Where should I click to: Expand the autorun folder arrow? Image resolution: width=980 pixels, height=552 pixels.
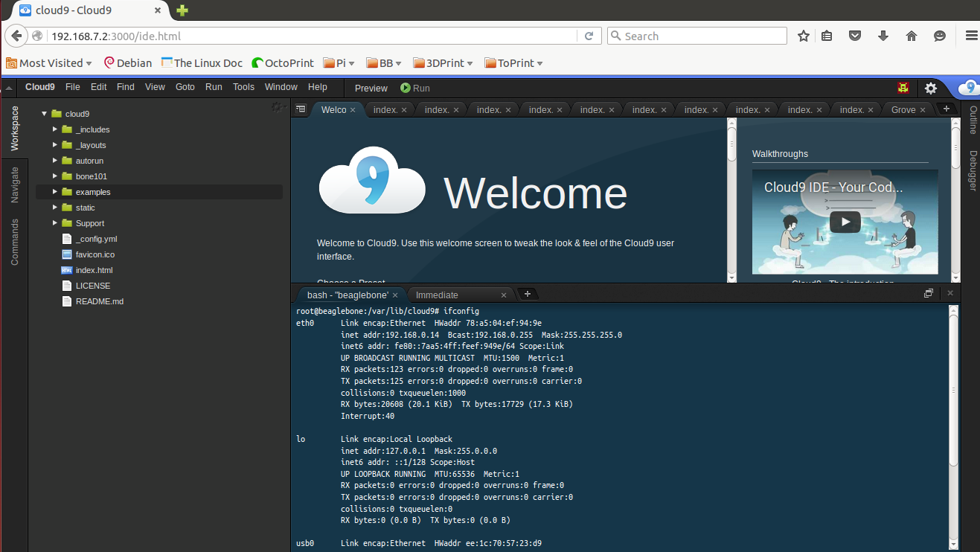click(55, 161)
